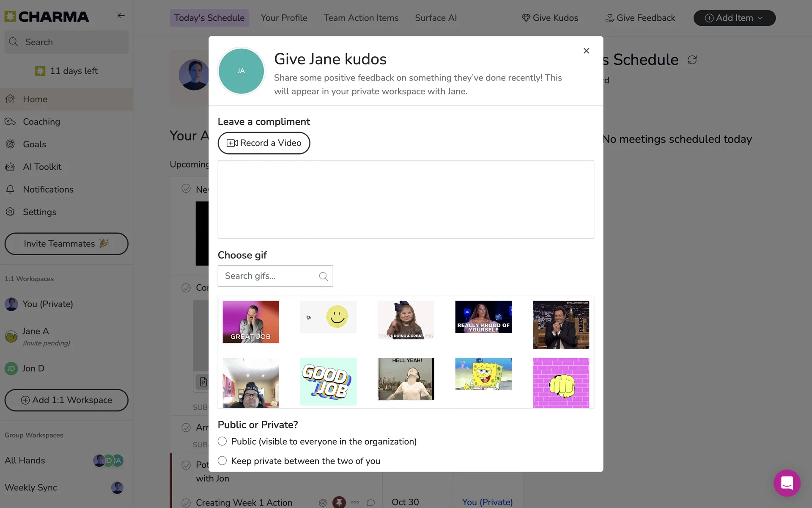Close the Give Jane kudos dialog
Image resolution: width=812 pixels, height=508 pixels.
586,51
